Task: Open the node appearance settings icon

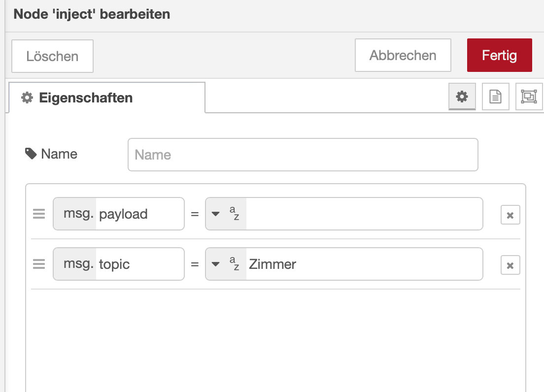Action: coord(529,97)
